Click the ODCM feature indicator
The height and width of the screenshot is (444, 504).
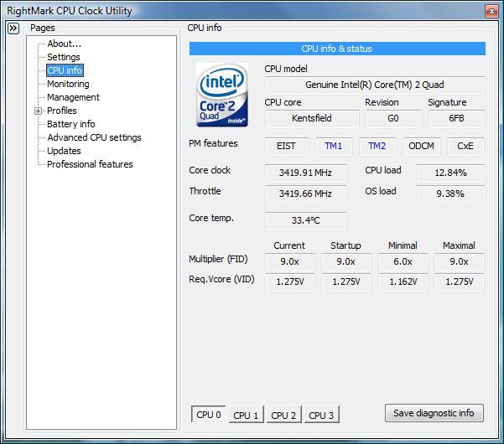(421, 146)
